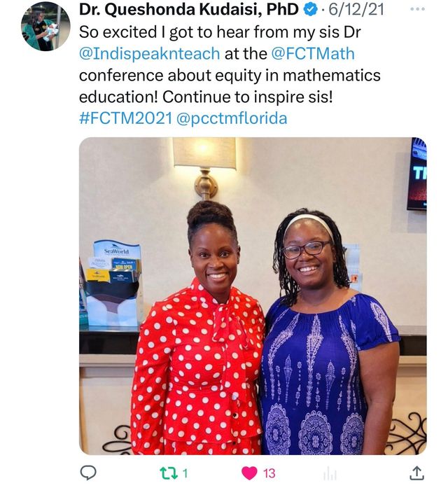Open the attached photo of two women

(253, 295)
